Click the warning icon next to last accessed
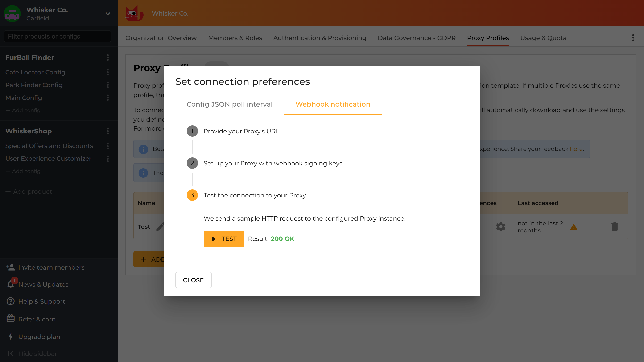644x362 pixels. pos(574,227)
